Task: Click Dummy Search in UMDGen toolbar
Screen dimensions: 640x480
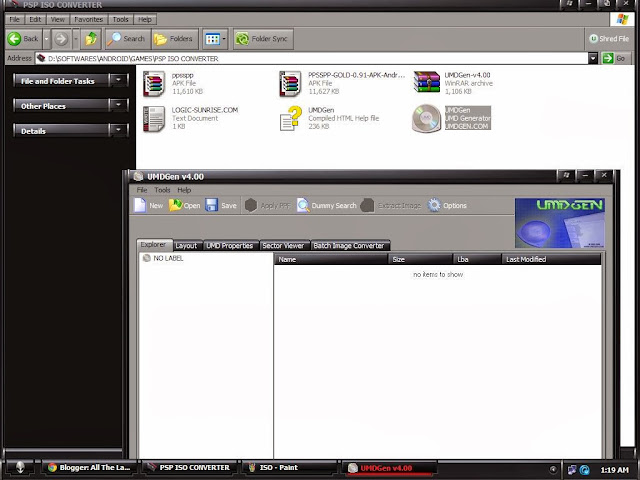Action: [x=327, y=205]
